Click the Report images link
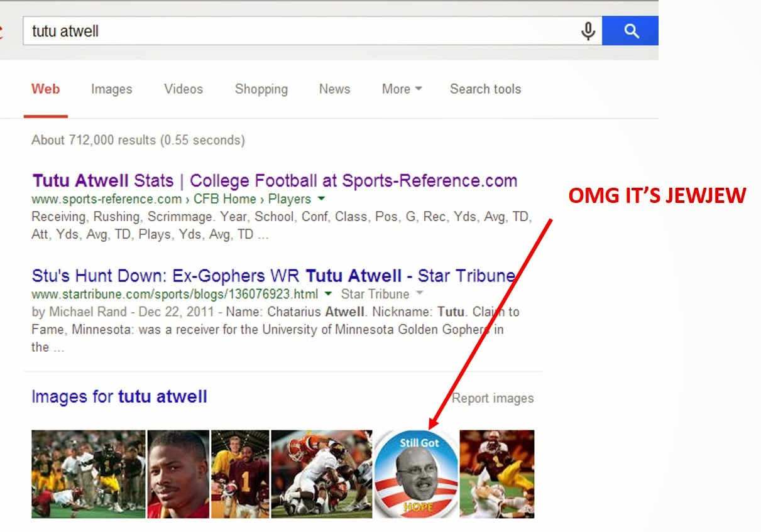This screenshot has height=532, width=761. click(x=493, y=398)
